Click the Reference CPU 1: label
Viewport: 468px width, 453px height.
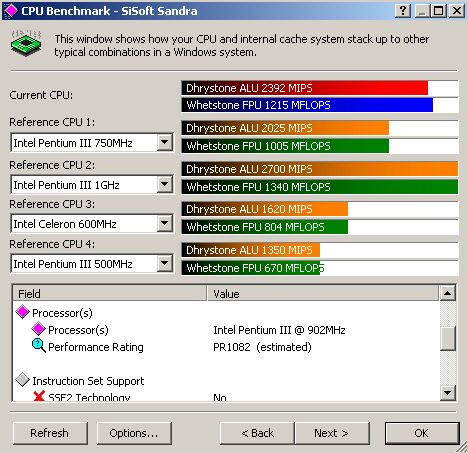(x=52, y=122)
